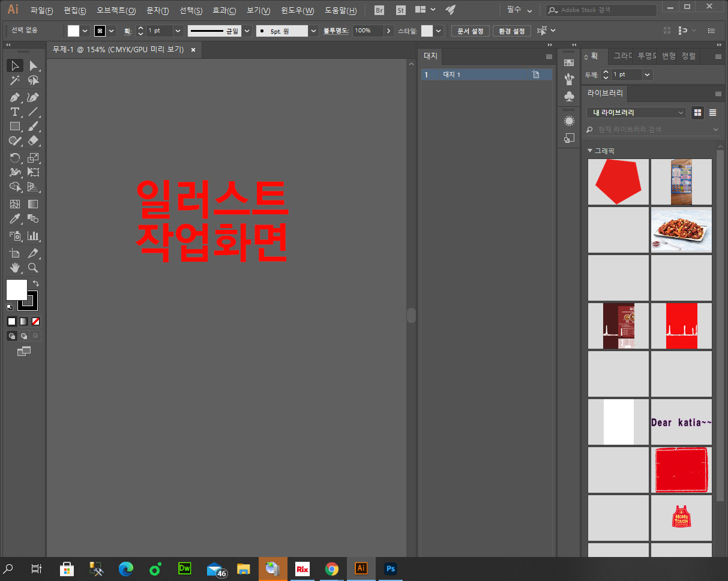The width and height of the screenshot is (728, 581).
Task: Select the Mesh tool
Action: (x=15, y=204)
